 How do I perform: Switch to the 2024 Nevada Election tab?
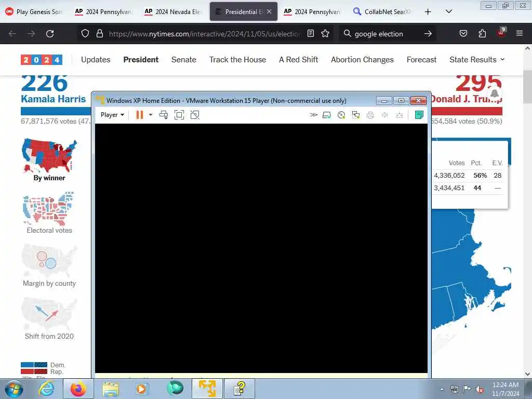pyautogui.click(x=173, y=11)
